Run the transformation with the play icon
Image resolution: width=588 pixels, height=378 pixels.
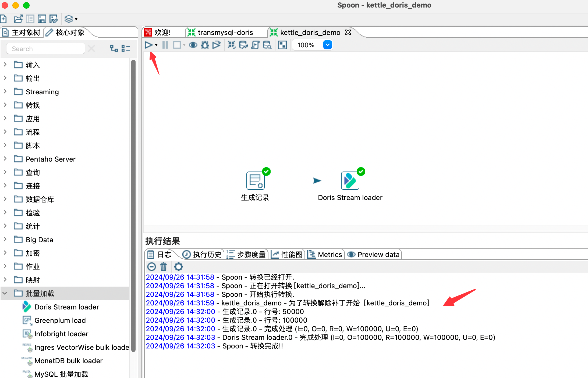coord(148,45)
